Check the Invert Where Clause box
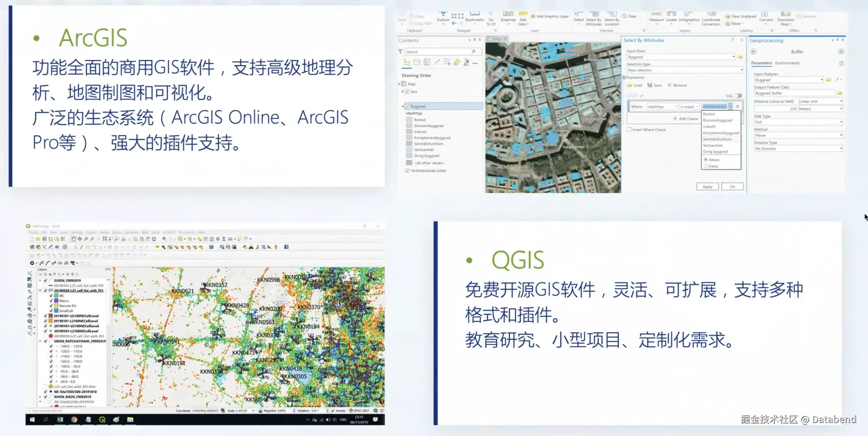Viewport: 868px width, 436px height. tap(629, 130)
